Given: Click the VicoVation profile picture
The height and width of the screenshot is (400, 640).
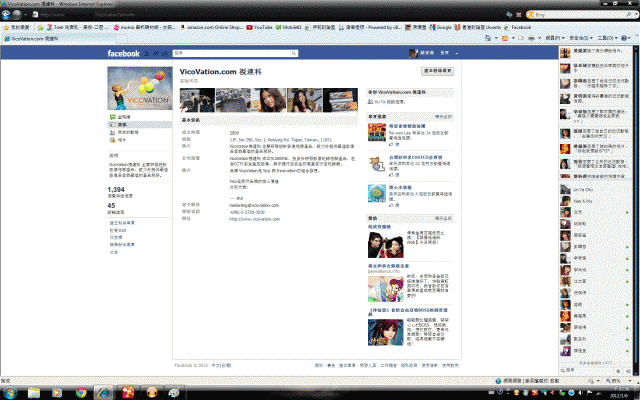Looking at the screenshot, I should [x=140, y=88].
